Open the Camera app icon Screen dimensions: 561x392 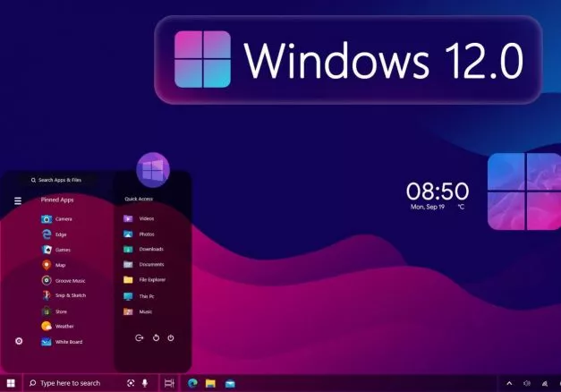point(47,218)
